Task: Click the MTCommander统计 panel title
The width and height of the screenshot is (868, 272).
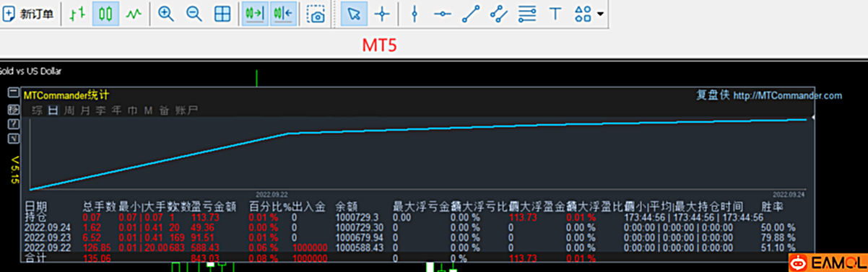Action: [66, 95]
